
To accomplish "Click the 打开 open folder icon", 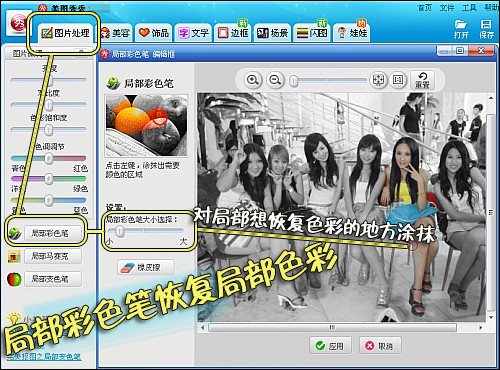I will click(x=461, y=29).
